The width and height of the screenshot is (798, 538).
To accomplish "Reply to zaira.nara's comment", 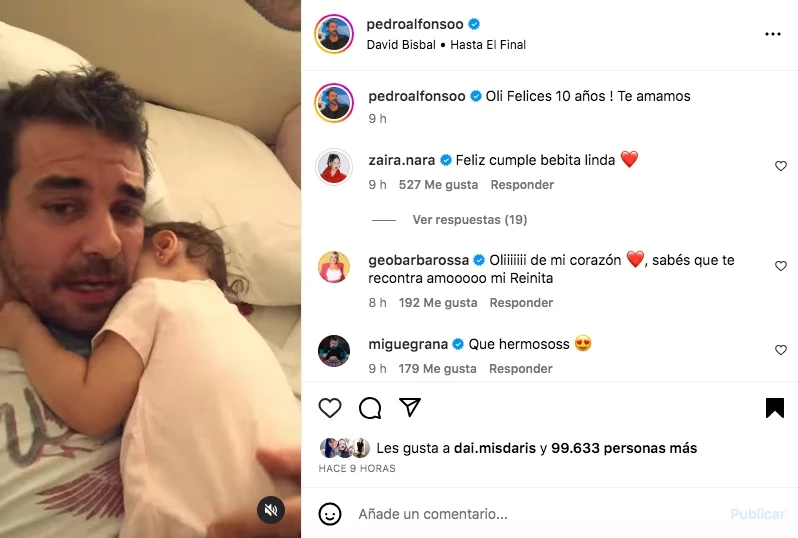I will coord(522,185).
